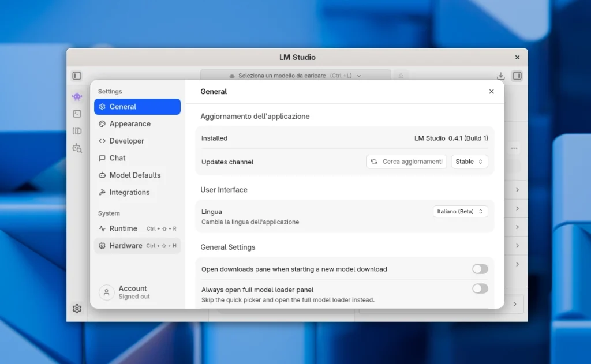The image size is (591, 364).
Task: Toggle Always open full model loader panel
Action: pos(480,288)
